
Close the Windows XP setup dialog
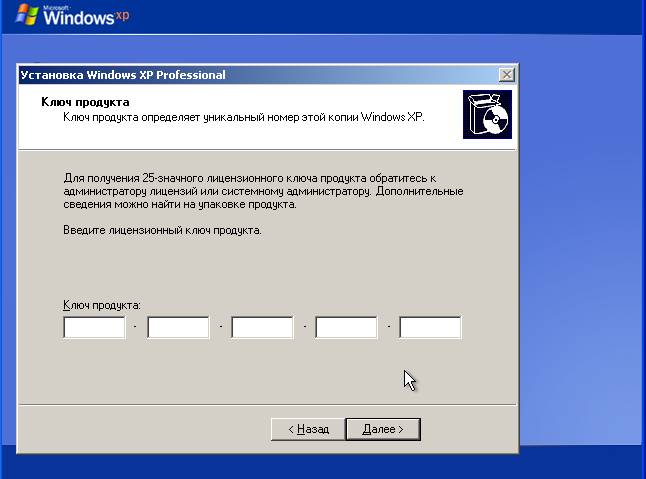click(507, 75)
